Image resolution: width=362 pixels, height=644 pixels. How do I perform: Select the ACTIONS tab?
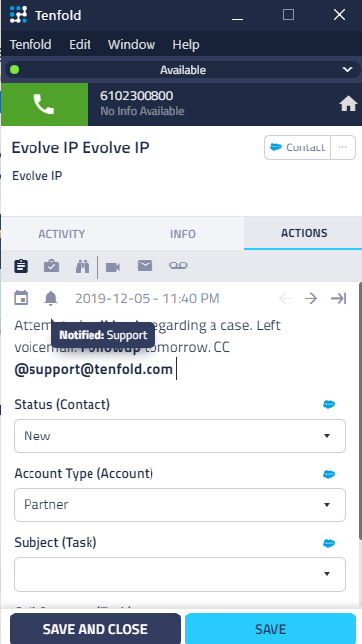point(304,233)
